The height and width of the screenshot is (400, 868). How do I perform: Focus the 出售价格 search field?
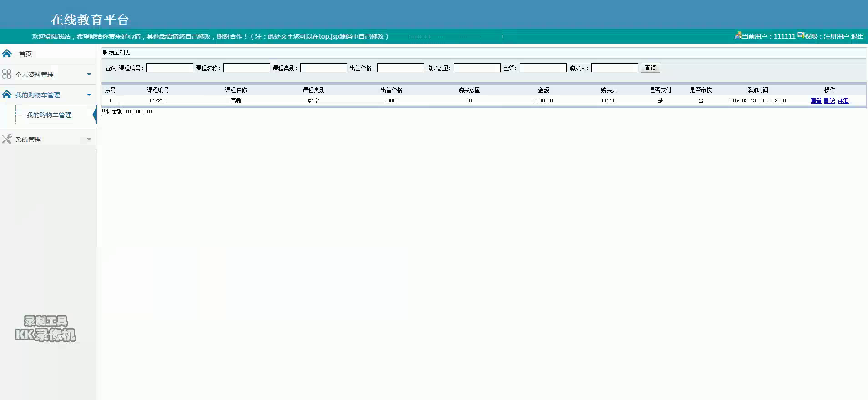(400, 68)
